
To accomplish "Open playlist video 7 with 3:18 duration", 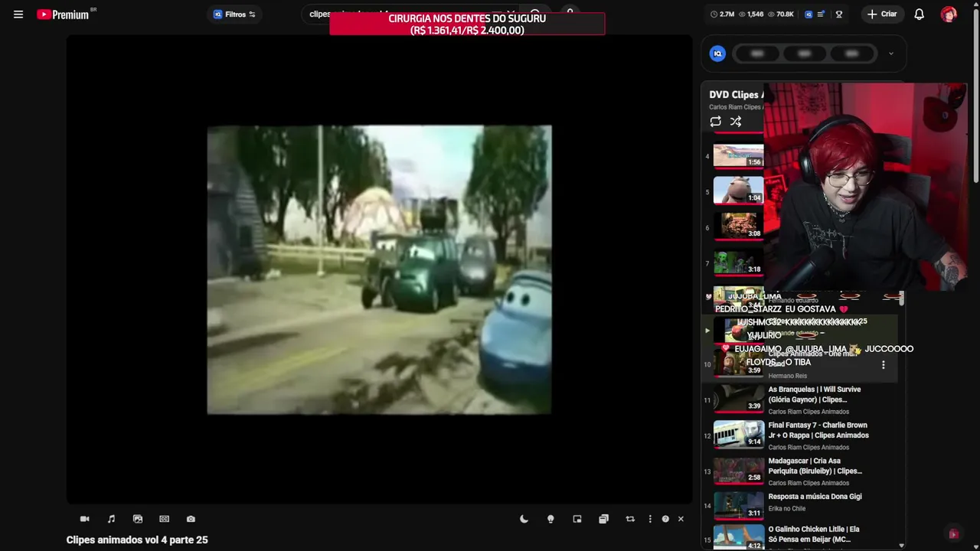I will (x=739, y=262).
